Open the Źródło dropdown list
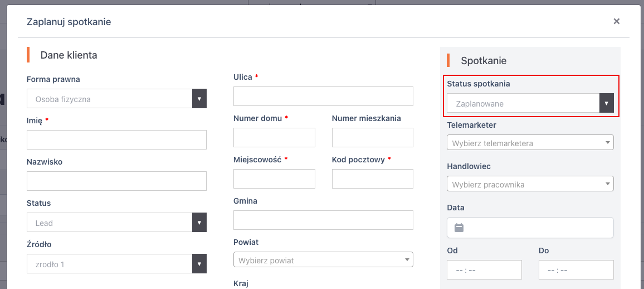 116,264
